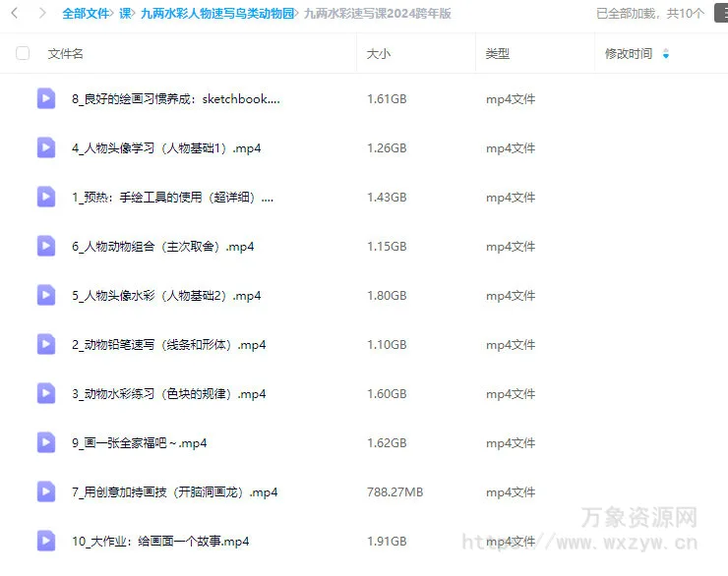Click the 大小 column header to sort

[378, 54]
